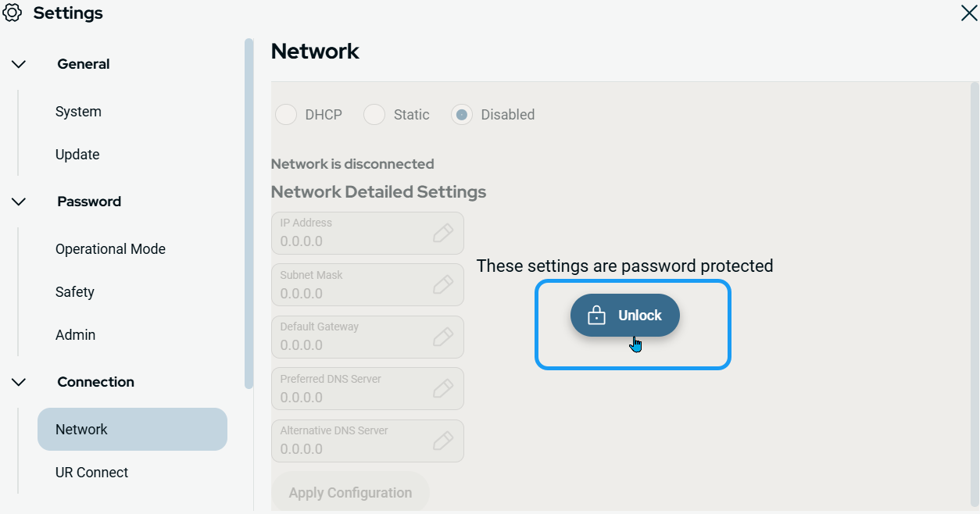980x514 pixels.
Task: Select the Static radio button
Action: [374, 115]
